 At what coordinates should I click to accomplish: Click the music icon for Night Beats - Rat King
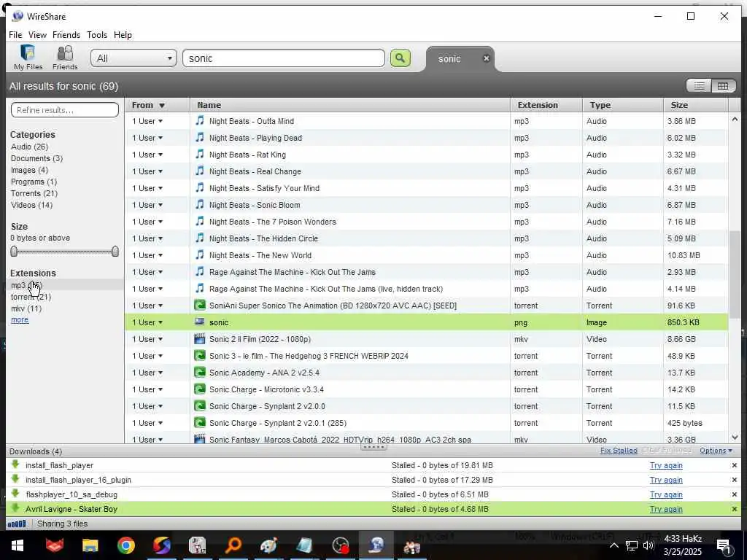pos(200,155)
